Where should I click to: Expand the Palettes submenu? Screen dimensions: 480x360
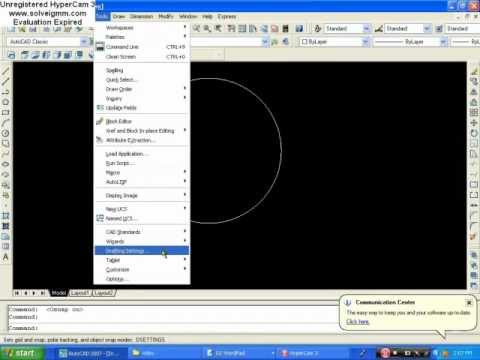click(142, 37)
